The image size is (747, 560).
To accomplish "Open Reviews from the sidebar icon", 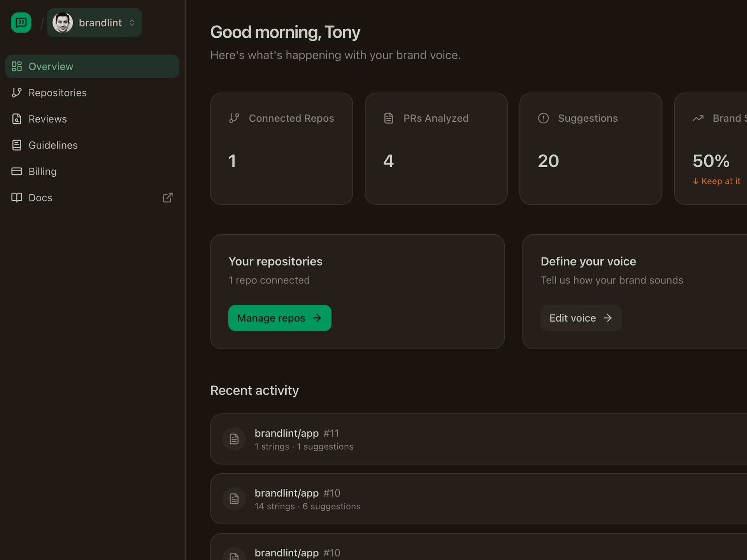I will tap(17, 119).
